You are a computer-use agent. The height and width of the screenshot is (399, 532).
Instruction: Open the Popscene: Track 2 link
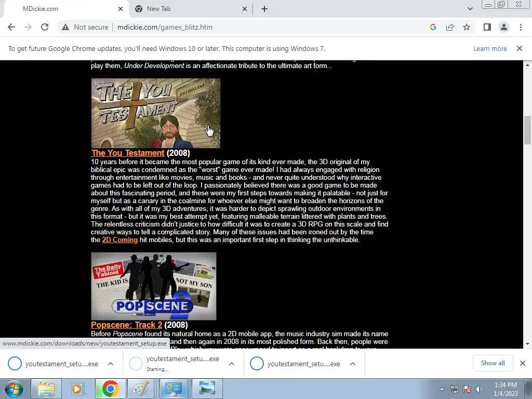(x=127, y=325)
